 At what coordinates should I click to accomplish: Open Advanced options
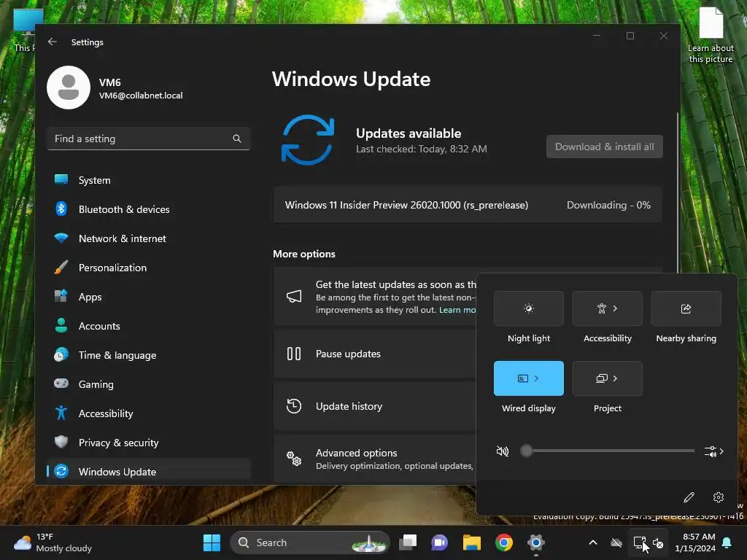(375, 459)
